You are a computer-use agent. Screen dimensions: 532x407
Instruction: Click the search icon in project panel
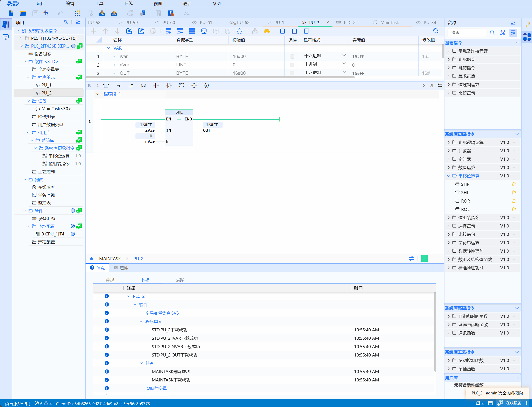pos(65,22)
